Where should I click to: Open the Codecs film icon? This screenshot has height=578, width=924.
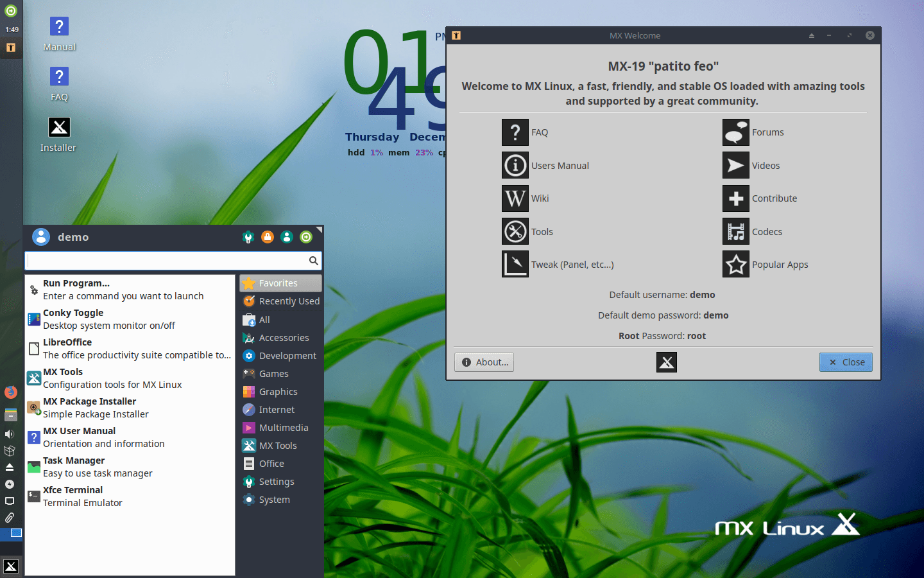(x=736, y=231)
